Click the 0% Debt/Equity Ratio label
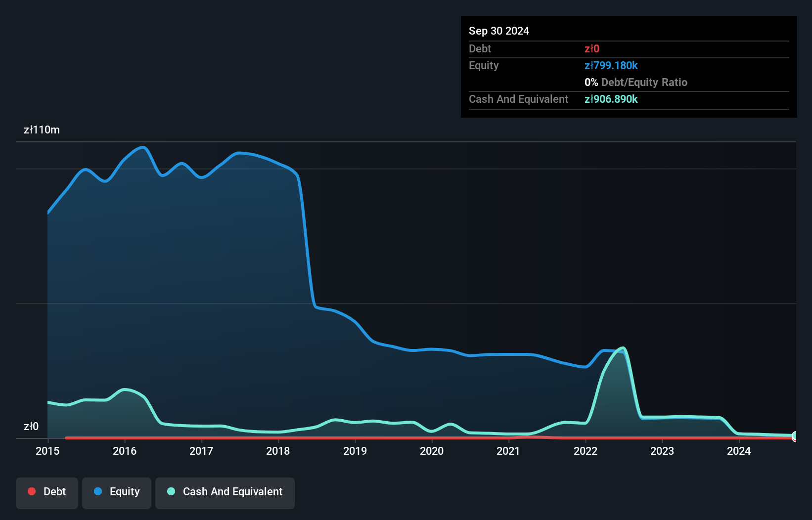 [635, 82]
